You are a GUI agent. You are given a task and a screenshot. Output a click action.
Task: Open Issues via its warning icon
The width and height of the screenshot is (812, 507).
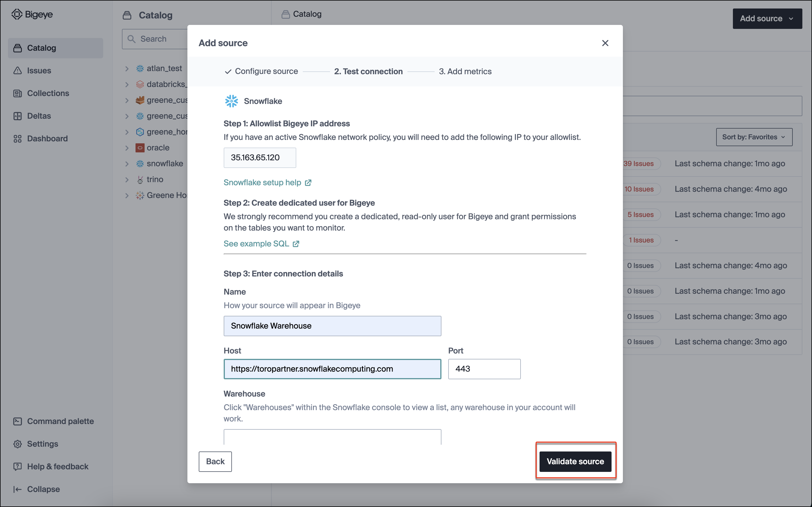[x=18, y=71]
